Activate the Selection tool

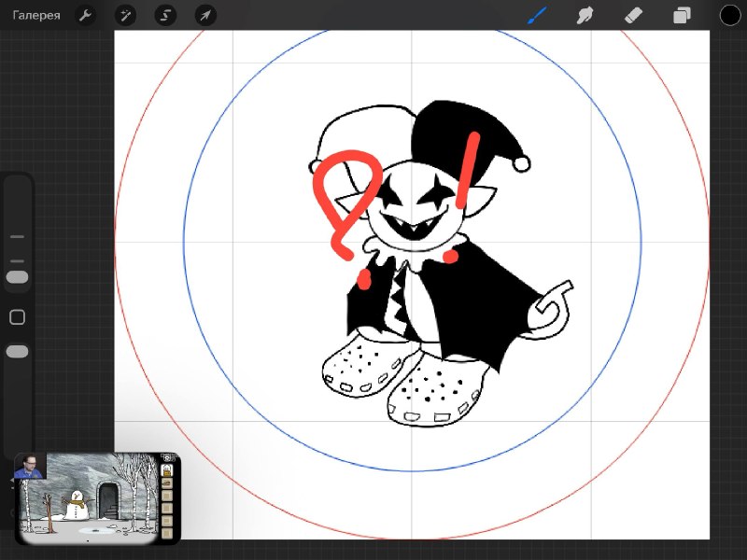click(165, 15)
